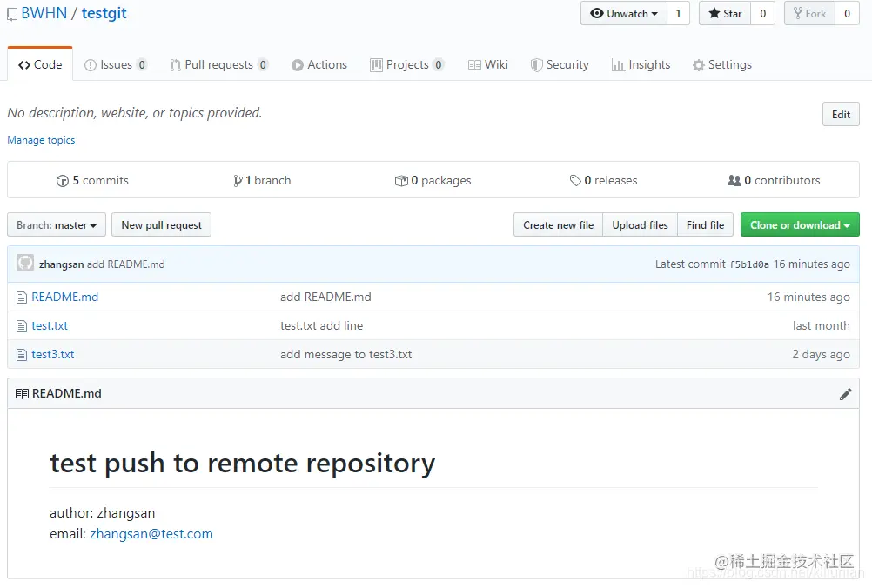
Task: Click zhangsan's avatar in latest commit row
Action: 25,263
